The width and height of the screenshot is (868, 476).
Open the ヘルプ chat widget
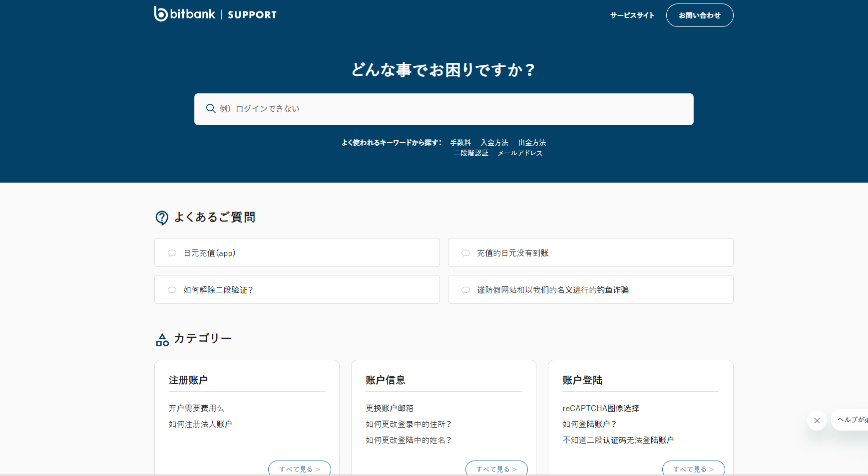tap(852, 421)
